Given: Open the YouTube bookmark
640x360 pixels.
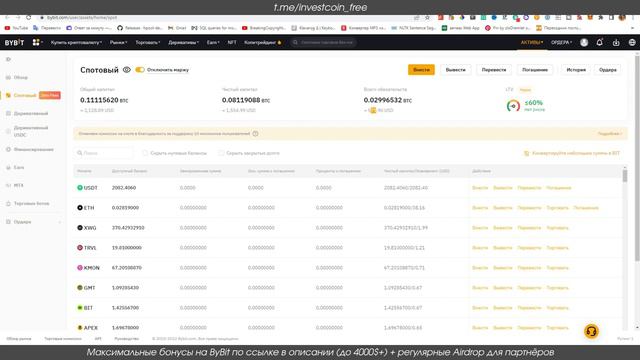Looking at the screenshot, I should pyautogui.click(x=16, y=28).
